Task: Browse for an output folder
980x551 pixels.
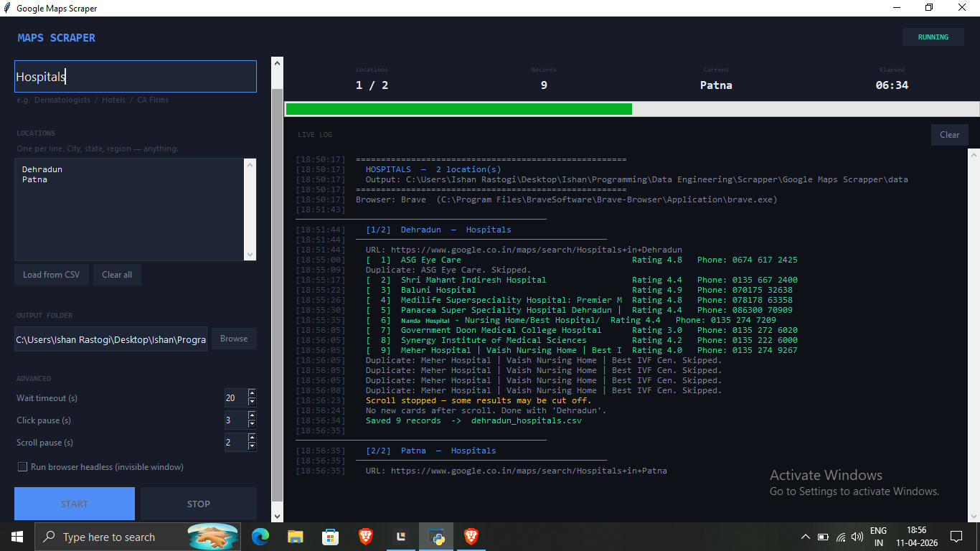Action: coord(234,339)
